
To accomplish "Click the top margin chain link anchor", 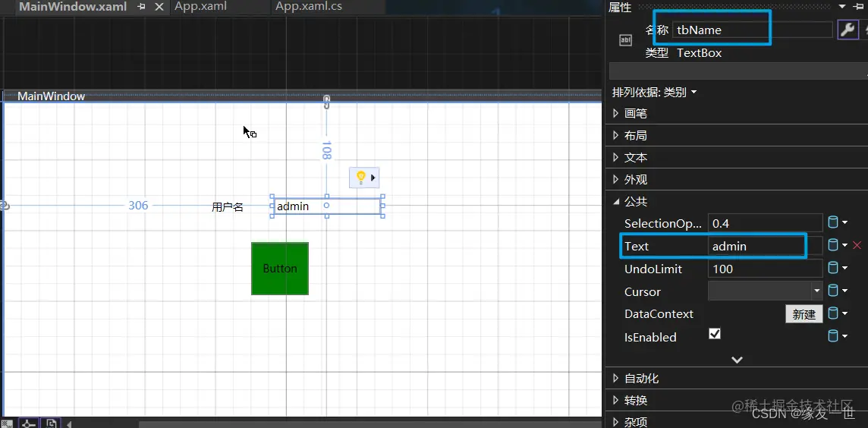I will pos(326,102).
